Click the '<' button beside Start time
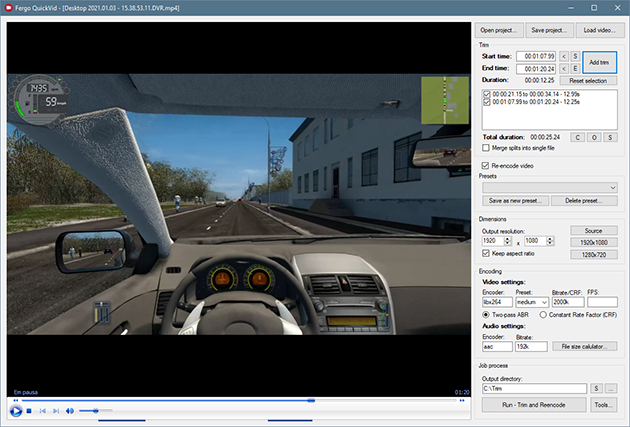 click(x=564, y=56)
